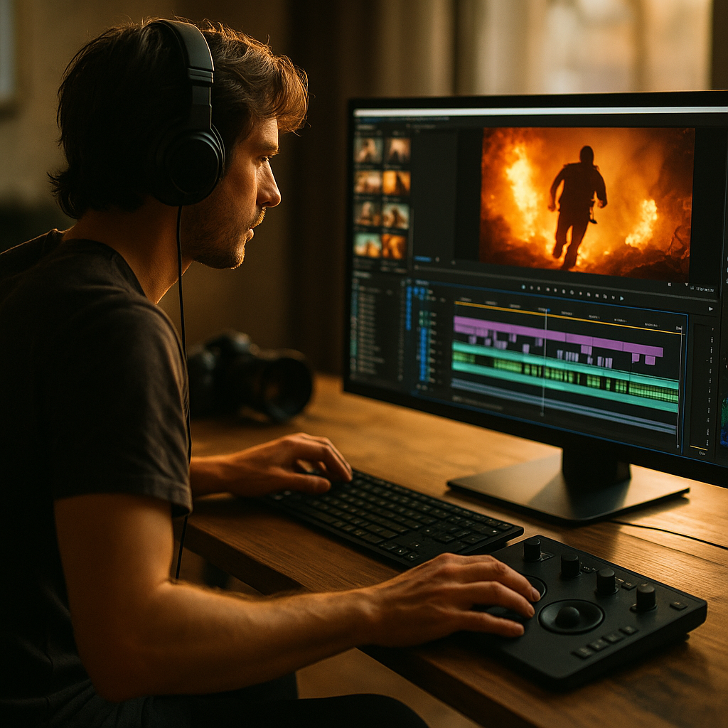Viewport: 728px width, 728px height.
Task: Click the timecode display right of the preview controls
Action: click(702, 289)
